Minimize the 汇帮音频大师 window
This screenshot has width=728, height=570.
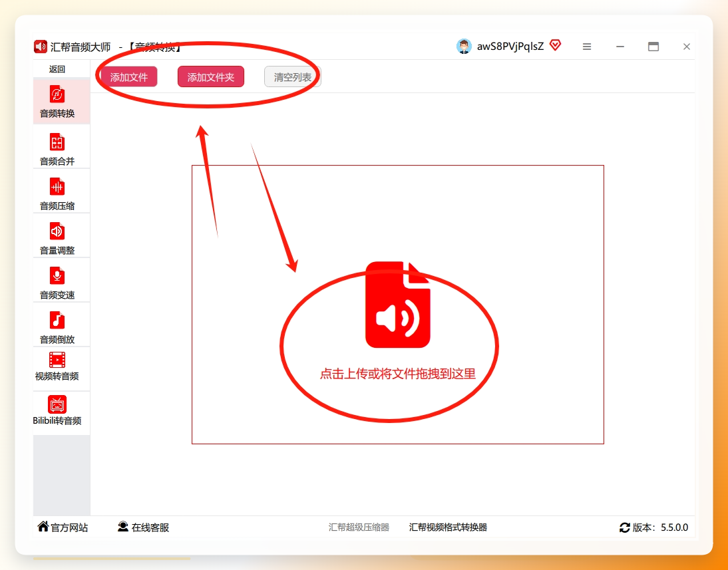tap(620, 47)
